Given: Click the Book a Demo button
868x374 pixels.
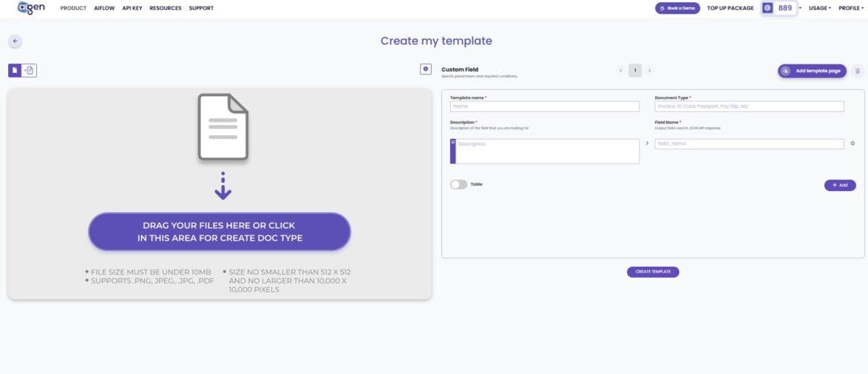Looking at the screenshot, I should point(678,8).
